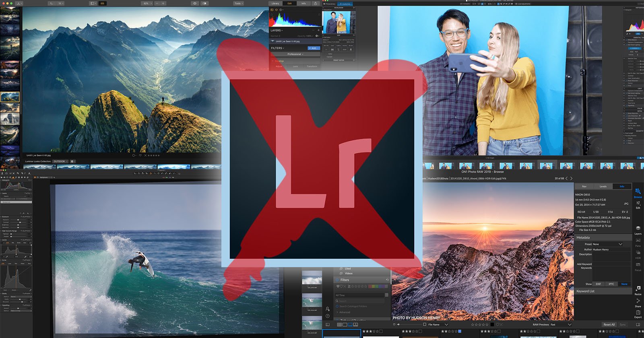Screen dimensions: 644x338
Task: Enable Search Cataloged Folders option
Action: [337, 306]
